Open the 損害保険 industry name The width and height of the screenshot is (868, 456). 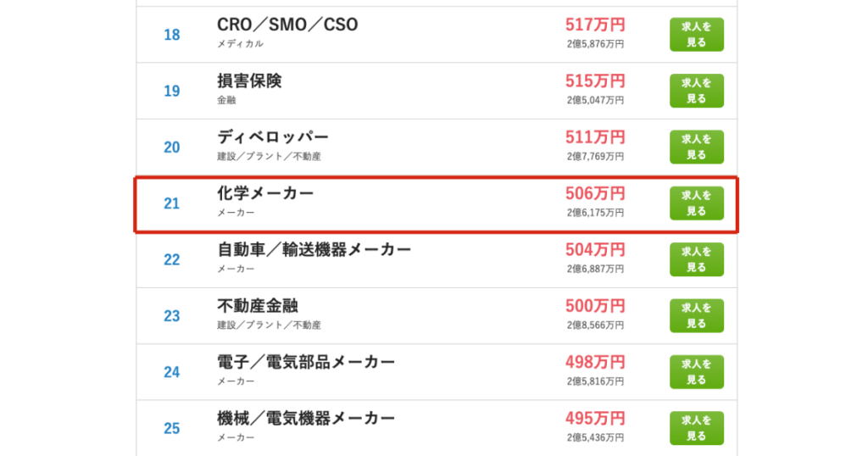[x=249, y=81]
